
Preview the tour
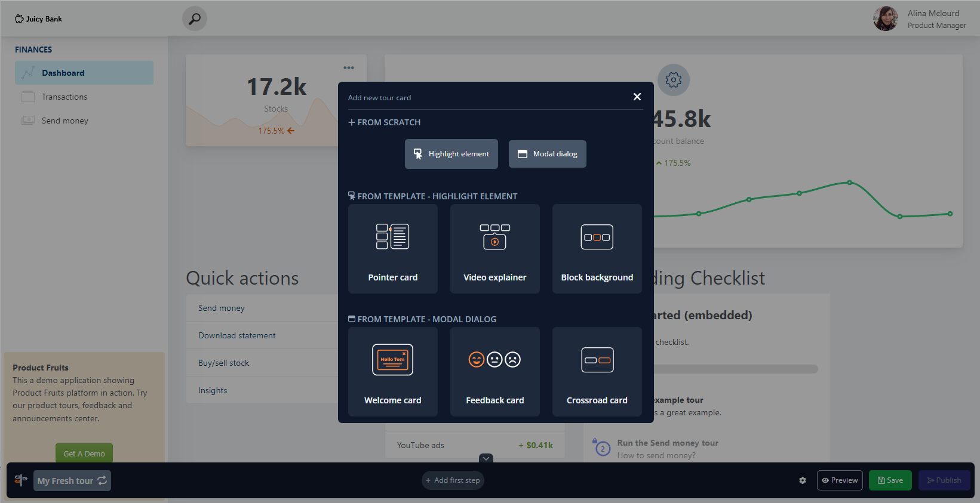pyautogui.click(x=839, y=480)
